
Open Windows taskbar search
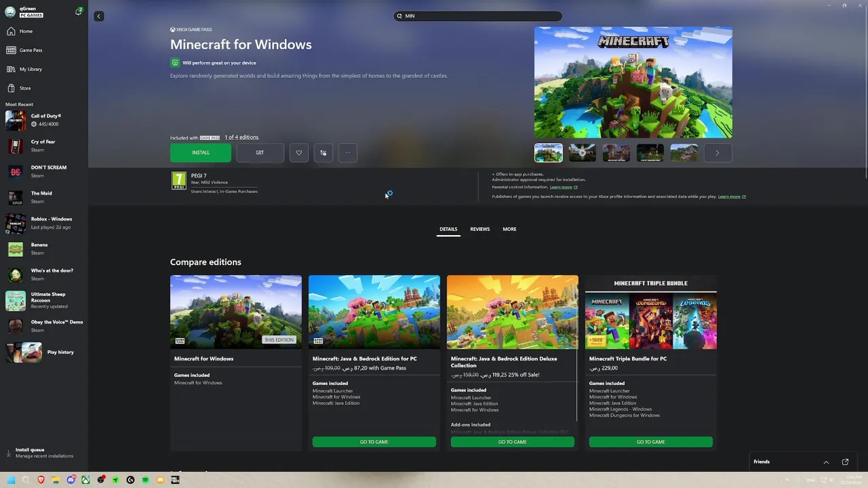[x=26, y=480]
